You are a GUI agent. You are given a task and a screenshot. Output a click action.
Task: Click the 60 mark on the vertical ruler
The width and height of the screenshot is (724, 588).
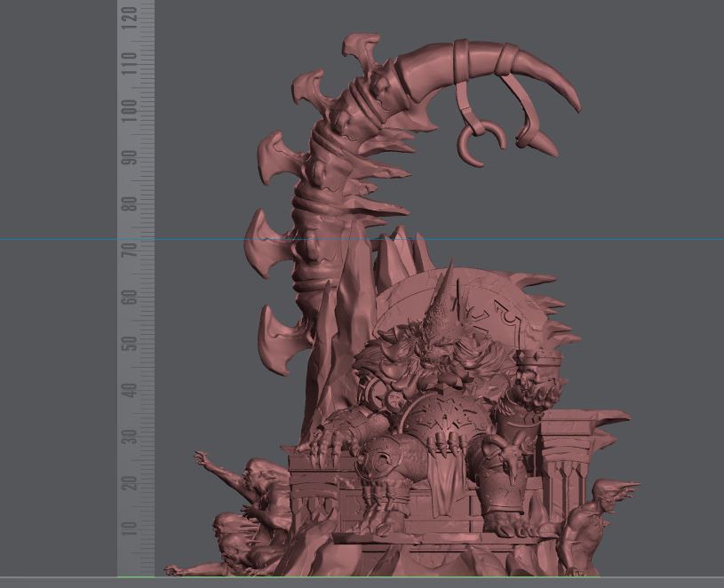pos(131,296)
